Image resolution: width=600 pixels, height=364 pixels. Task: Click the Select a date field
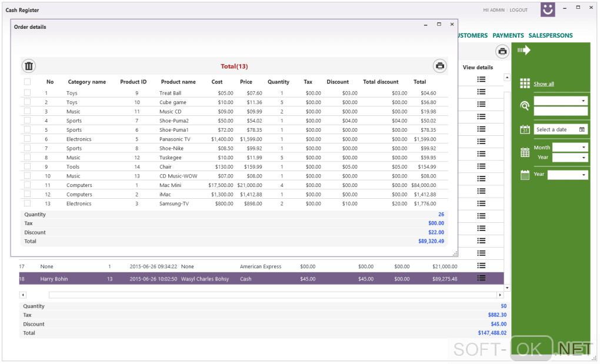click(x=561, y=129)
